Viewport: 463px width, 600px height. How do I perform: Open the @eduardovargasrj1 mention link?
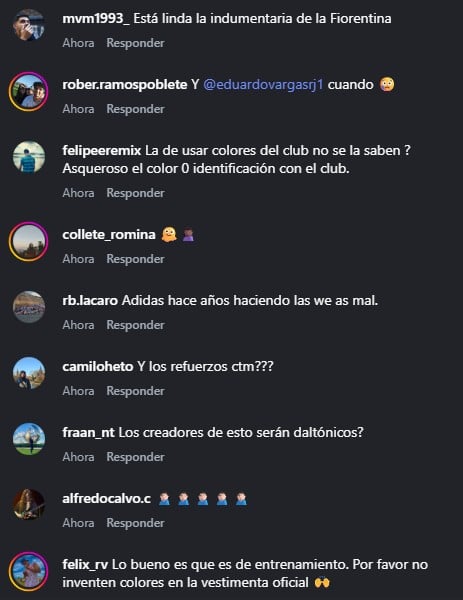click(x=263, y=85)
